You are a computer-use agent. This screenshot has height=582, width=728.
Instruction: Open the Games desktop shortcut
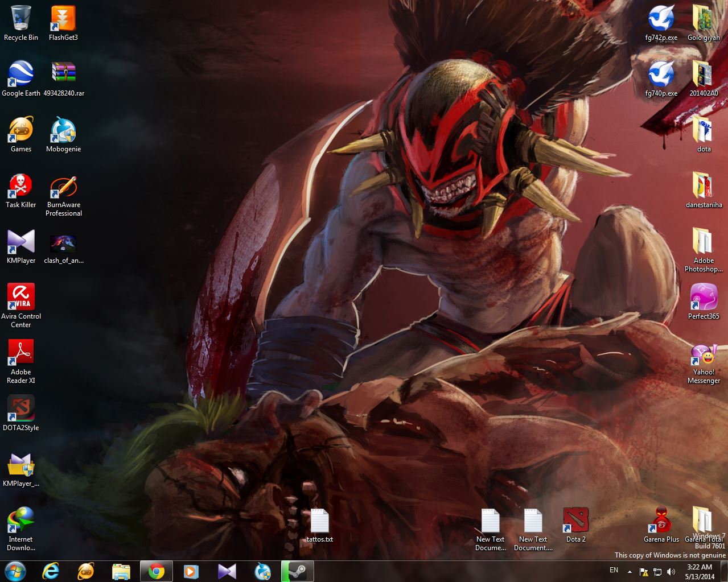(21, 135)
